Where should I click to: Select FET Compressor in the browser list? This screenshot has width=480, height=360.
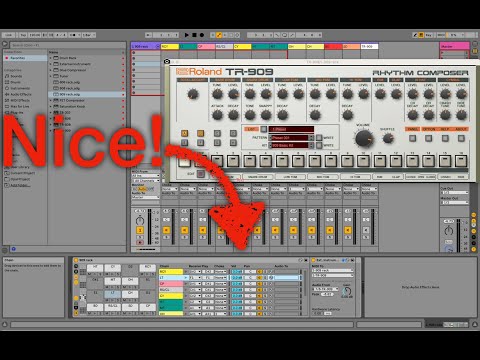(72, 100)
